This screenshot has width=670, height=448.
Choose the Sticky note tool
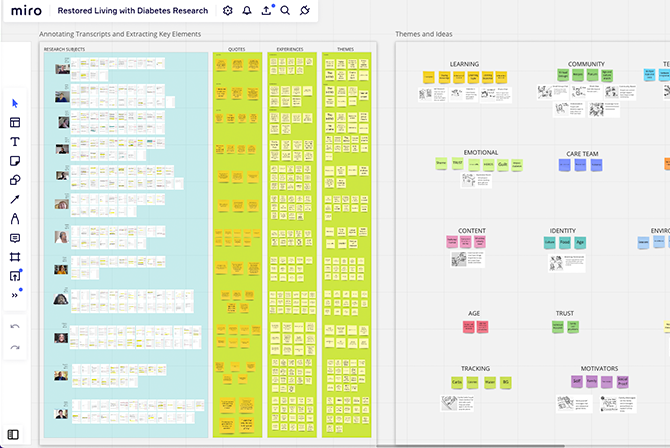[x=15, y=161]
